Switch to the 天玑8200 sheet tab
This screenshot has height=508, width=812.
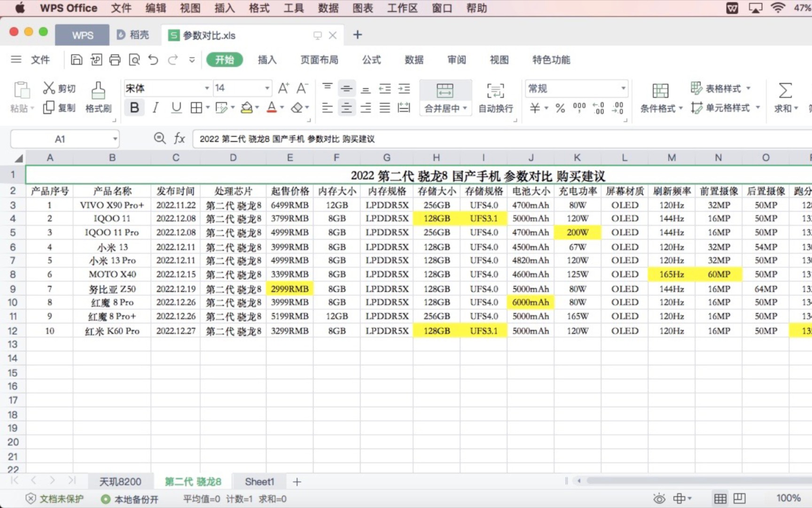coord(120,482)
